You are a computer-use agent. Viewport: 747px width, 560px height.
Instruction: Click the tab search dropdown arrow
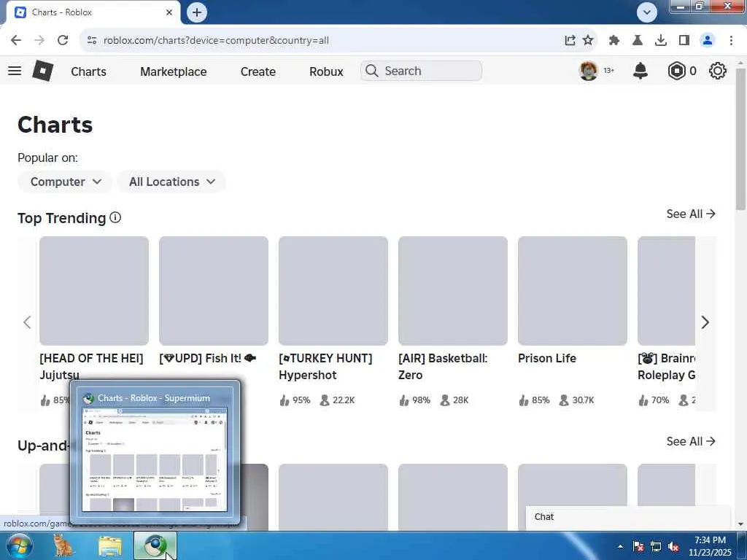pyautogui.click(x=647, y=12)
